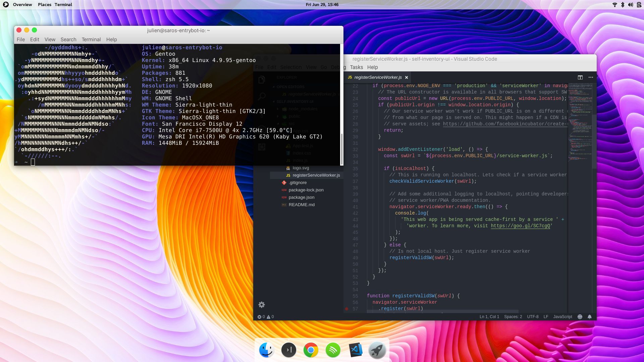Select the package.json file in the explorer
Screen dimensions: 644x362
(302, 197)
